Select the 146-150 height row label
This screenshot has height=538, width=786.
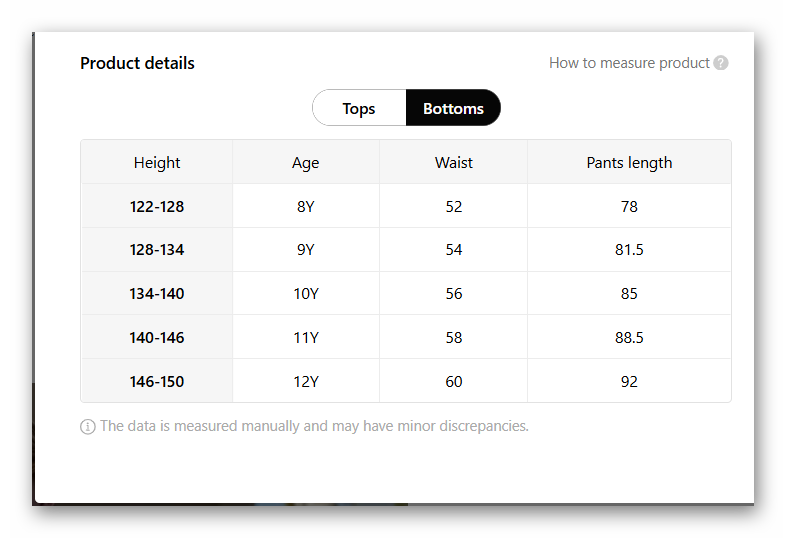pyautogui.click(x=157, y=382)
